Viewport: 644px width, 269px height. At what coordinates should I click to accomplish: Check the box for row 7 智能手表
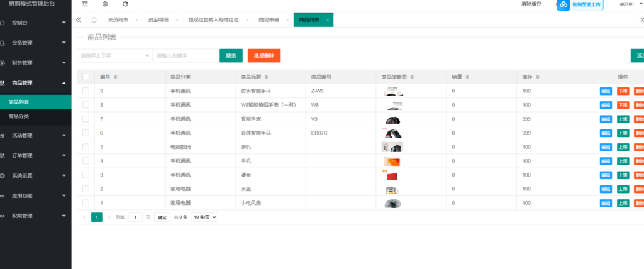(86, 119)
